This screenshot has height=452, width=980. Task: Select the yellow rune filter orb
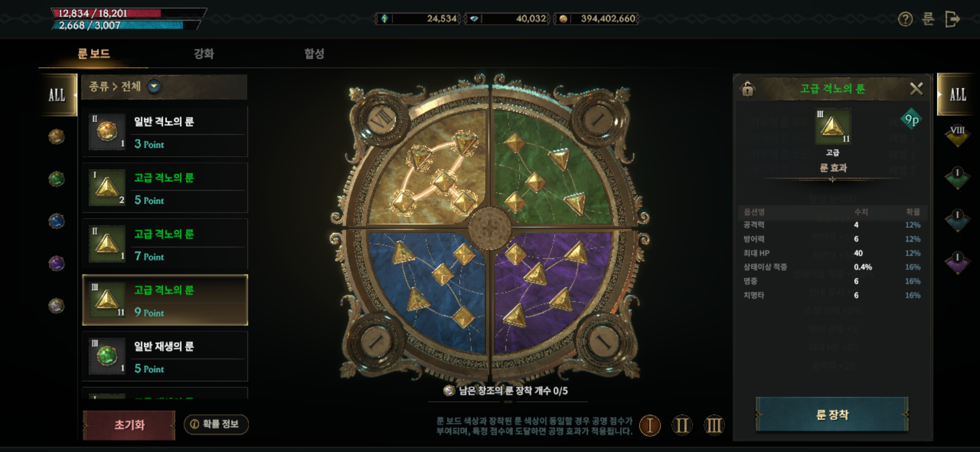tap(56, 137)
